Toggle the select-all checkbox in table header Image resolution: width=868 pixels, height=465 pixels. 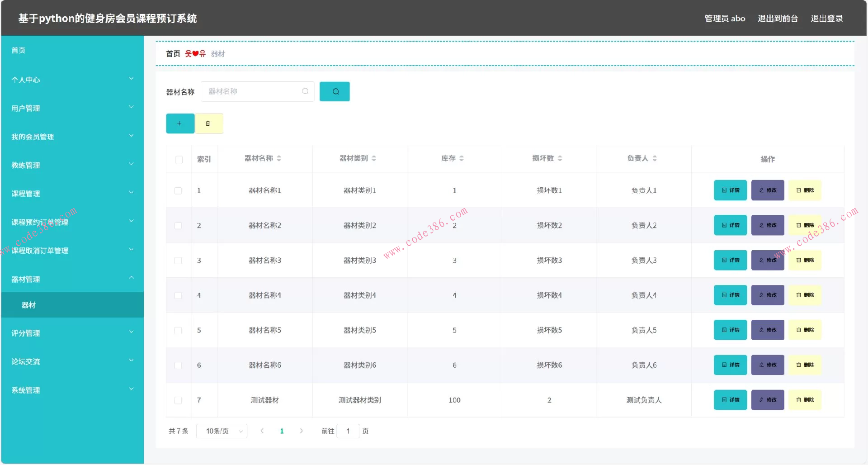pos(179,159)
